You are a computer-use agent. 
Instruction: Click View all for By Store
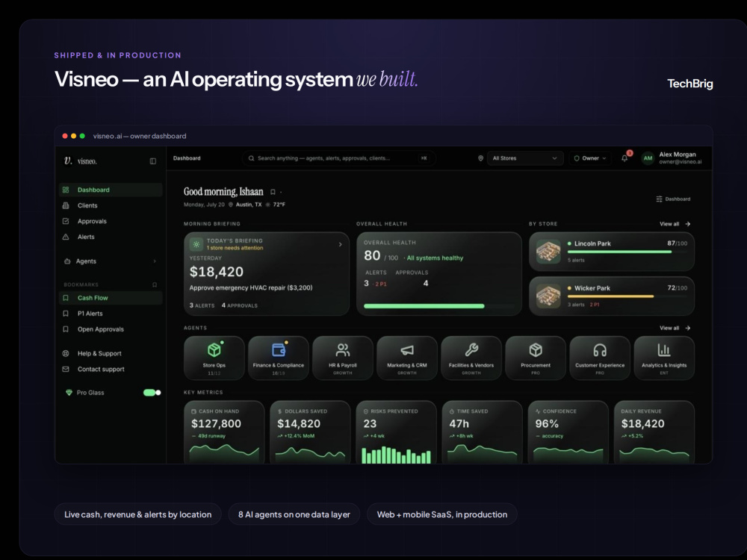click(x=675, y=224)
